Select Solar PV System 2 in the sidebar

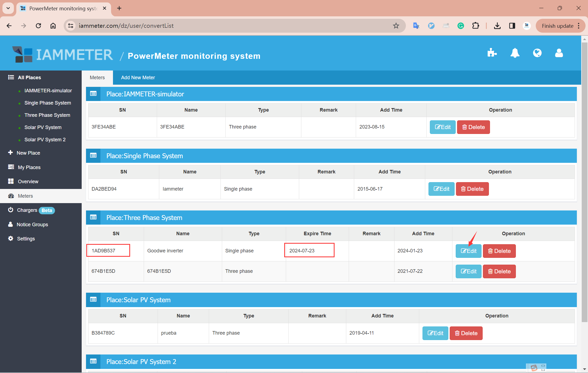point(45,140)
